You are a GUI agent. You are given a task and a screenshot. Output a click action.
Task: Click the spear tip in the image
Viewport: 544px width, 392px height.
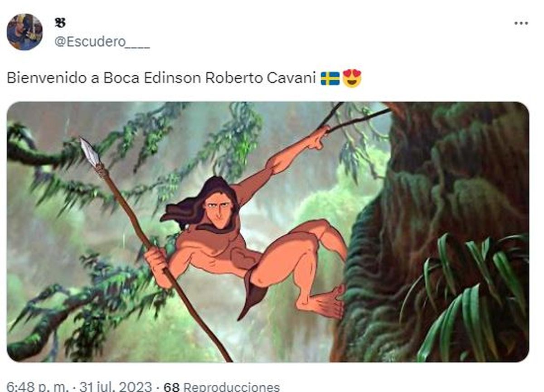91,153
